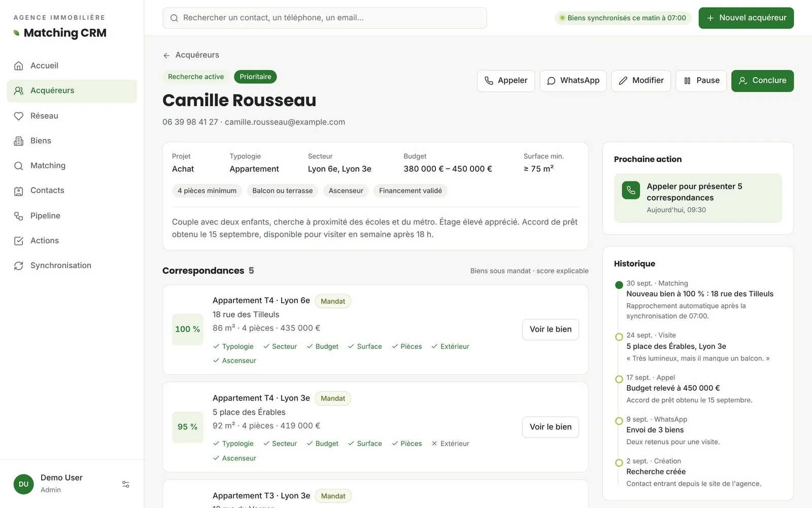812x508 pixels.
Task: Click the 95 % score badge
Action: click(188, 427)
